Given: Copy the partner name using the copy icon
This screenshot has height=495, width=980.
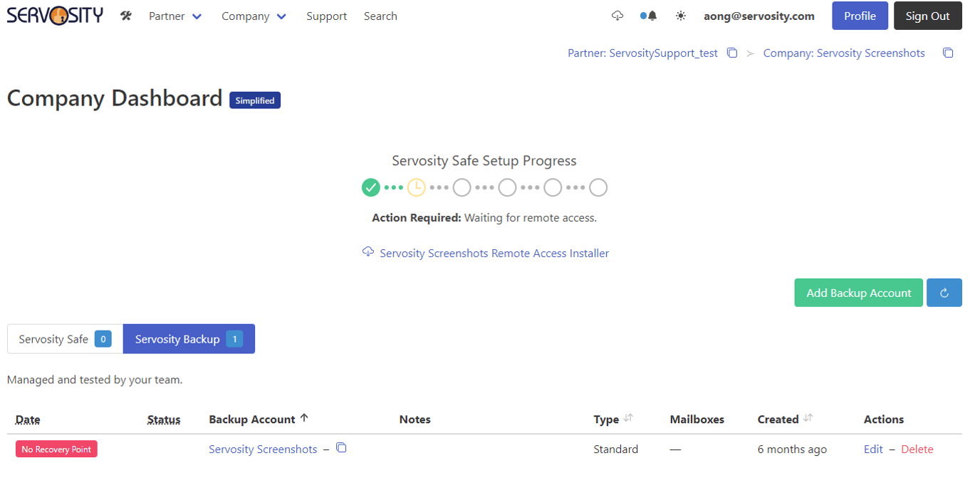Looking at the screenshot, I should point(732,52).
